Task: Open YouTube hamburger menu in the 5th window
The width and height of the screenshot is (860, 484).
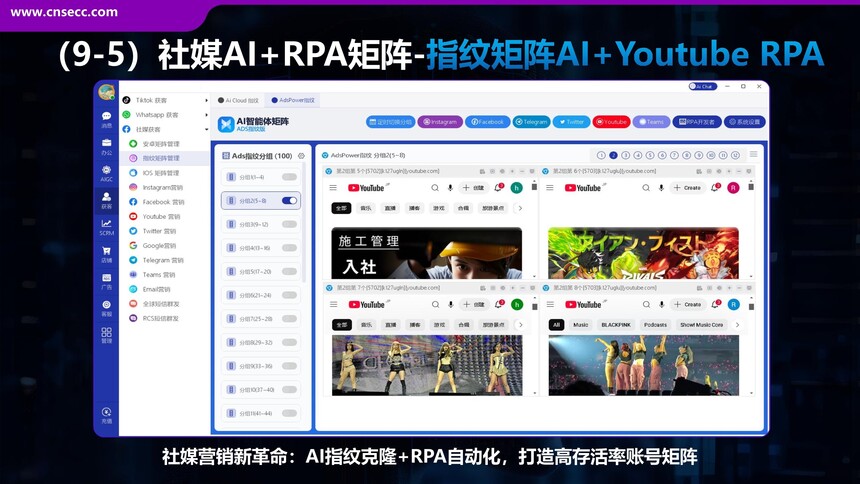Action: [x=333, y=188]
